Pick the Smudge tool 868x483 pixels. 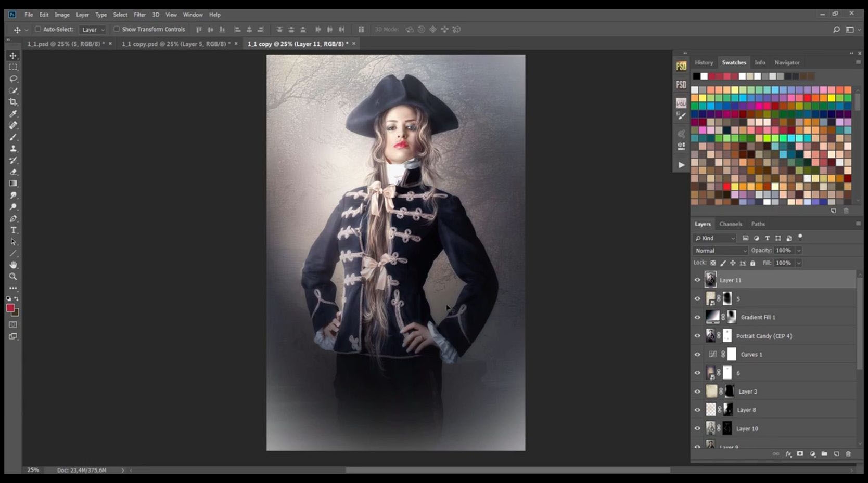pyautogui.click(x=13, y=195)
